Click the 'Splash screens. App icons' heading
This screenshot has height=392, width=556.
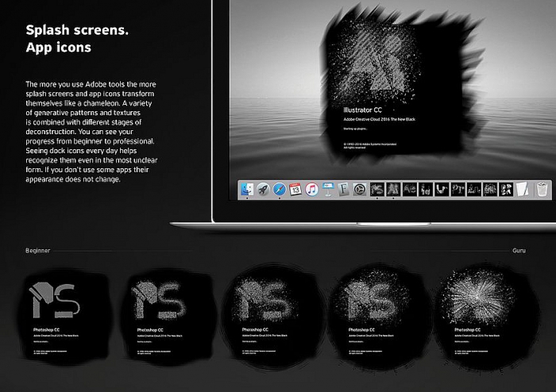click(77, 38)
